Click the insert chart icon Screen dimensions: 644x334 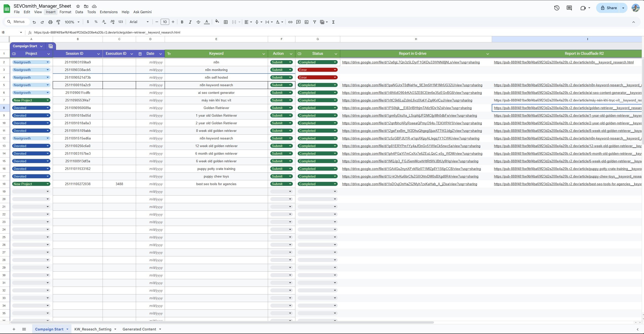[307, 22]
